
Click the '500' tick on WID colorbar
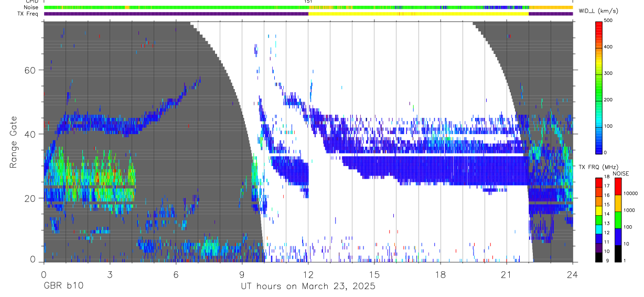[x=608, y=20]
